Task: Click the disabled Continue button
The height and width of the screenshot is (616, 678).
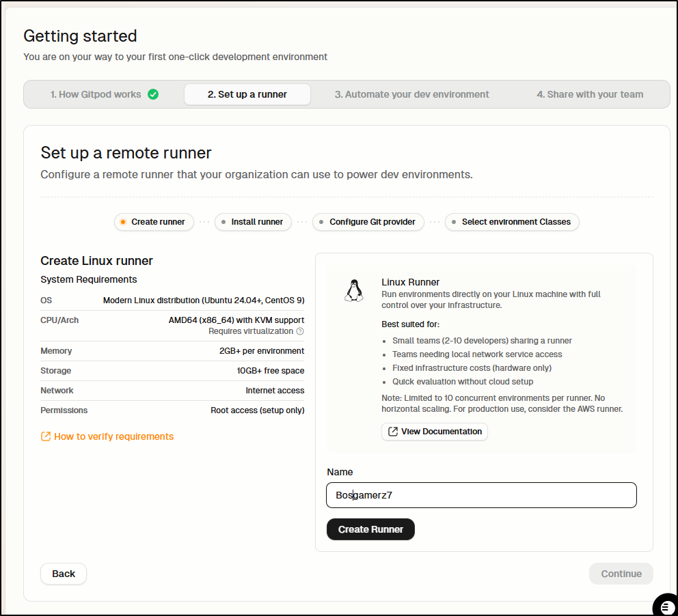Action: pos(621,574)
